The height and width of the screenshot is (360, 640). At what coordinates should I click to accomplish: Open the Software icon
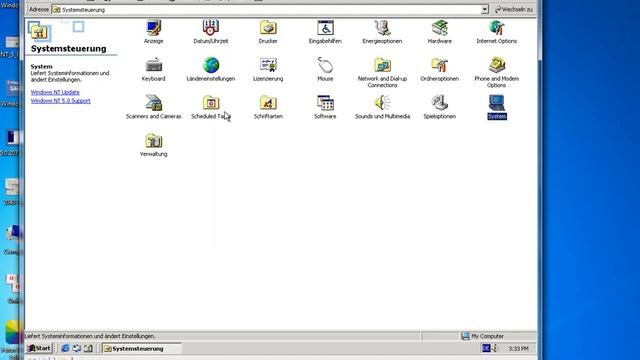325,107
